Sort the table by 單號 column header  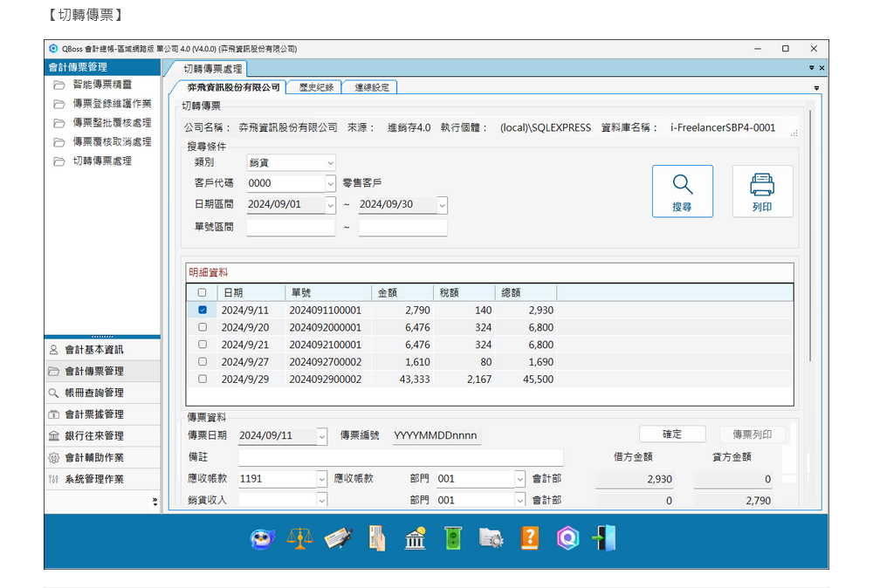(328, 292)
